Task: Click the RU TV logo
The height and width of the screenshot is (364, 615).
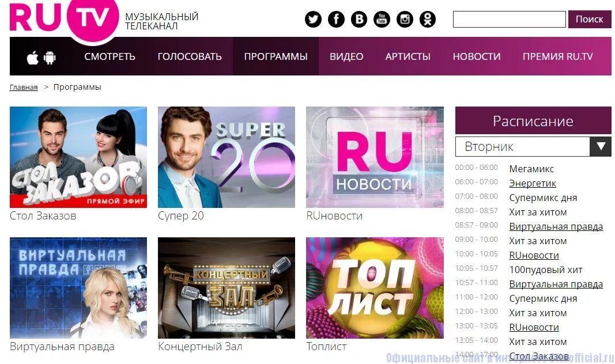Action: pos(64,20)
